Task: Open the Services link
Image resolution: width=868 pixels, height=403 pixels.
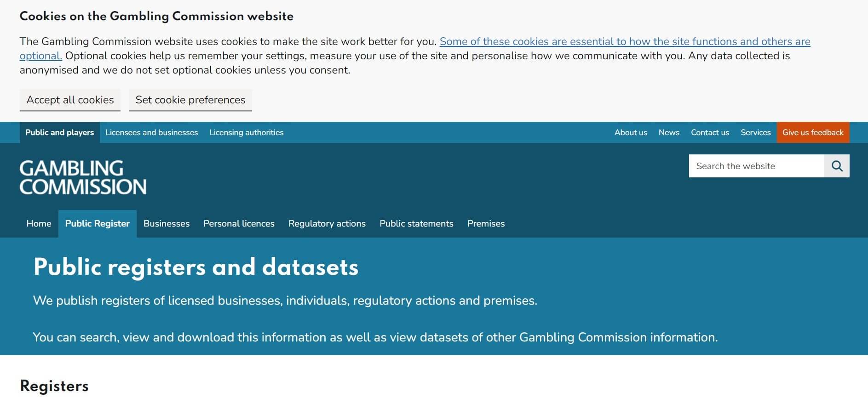Action: point(755,132)
